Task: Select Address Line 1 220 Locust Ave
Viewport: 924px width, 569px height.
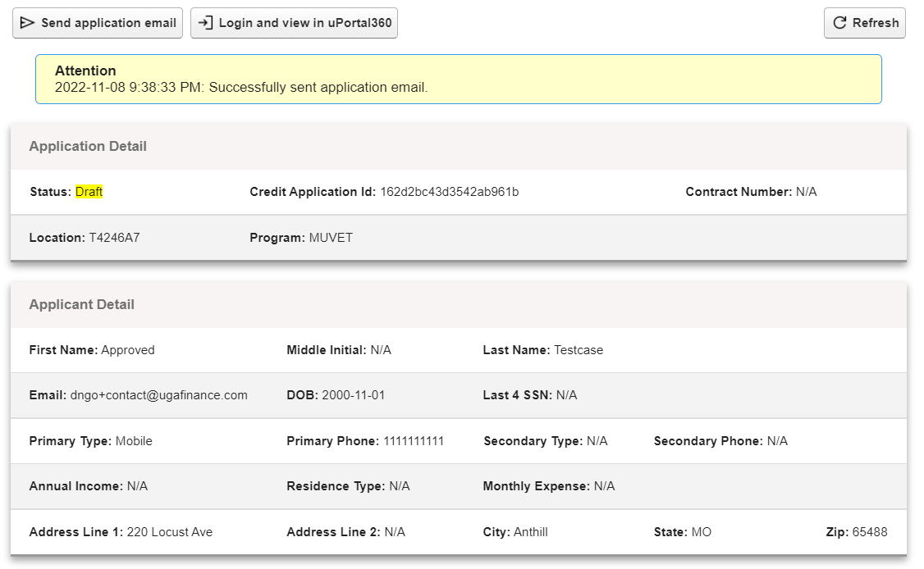Action: coord(170,532)
